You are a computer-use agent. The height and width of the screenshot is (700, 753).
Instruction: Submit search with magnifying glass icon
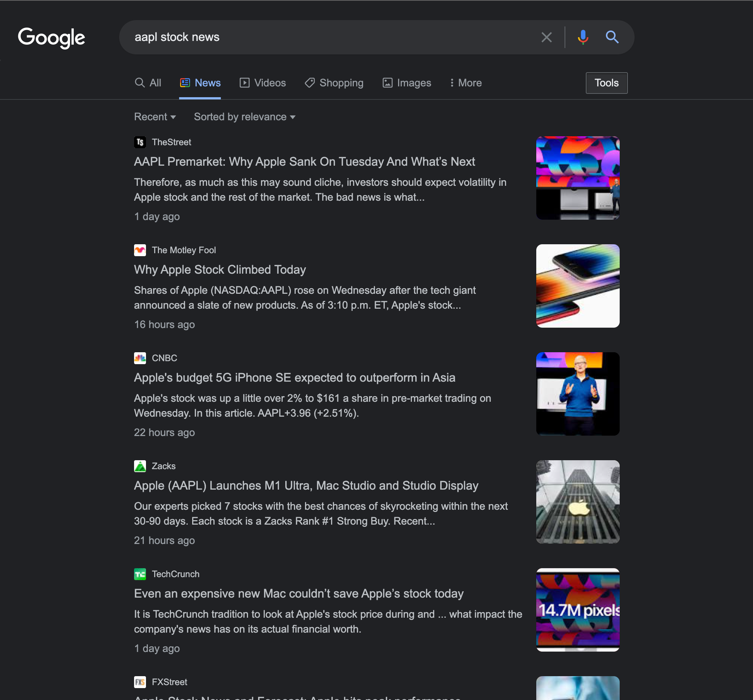pyautogui.click(x=612, y=37)
